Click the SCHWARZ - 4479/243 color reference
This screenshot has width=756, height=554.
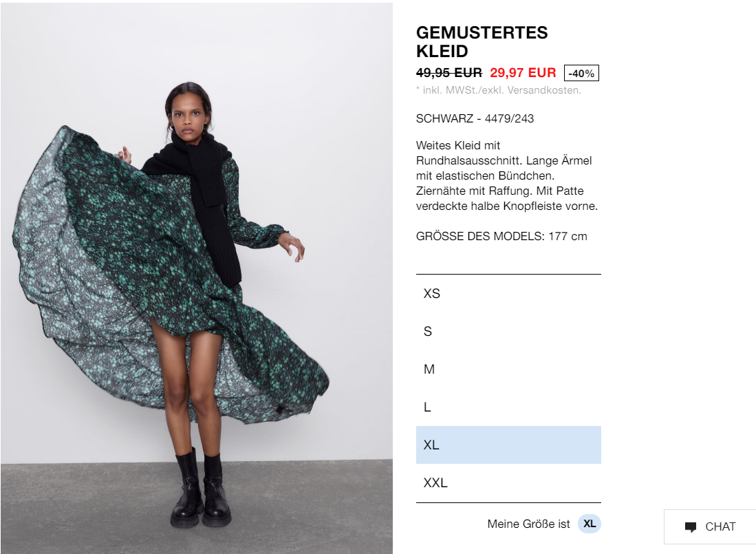[475, 118]
